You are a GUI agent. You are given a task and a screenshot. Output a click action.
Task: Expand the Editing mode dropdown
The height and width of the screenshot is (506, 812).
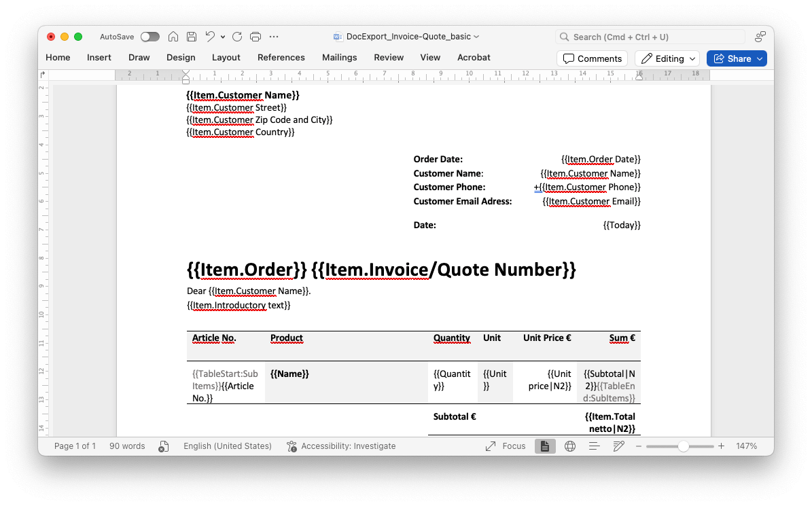pos(669,58)
